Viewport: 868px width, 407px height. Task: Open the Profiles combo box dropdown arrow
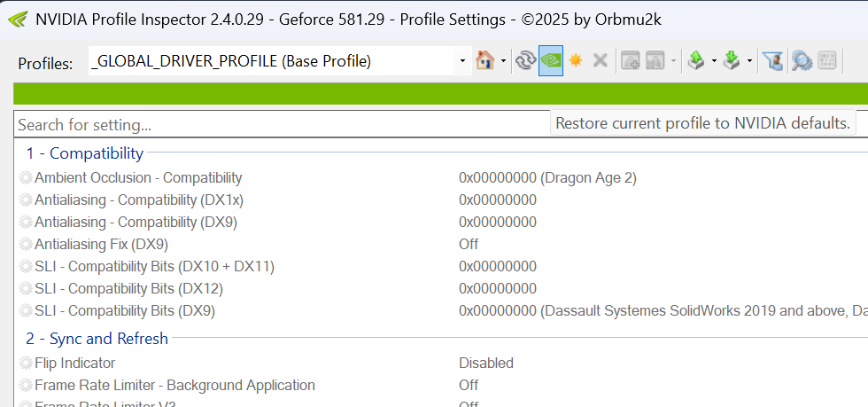click(x=462, y=61)
